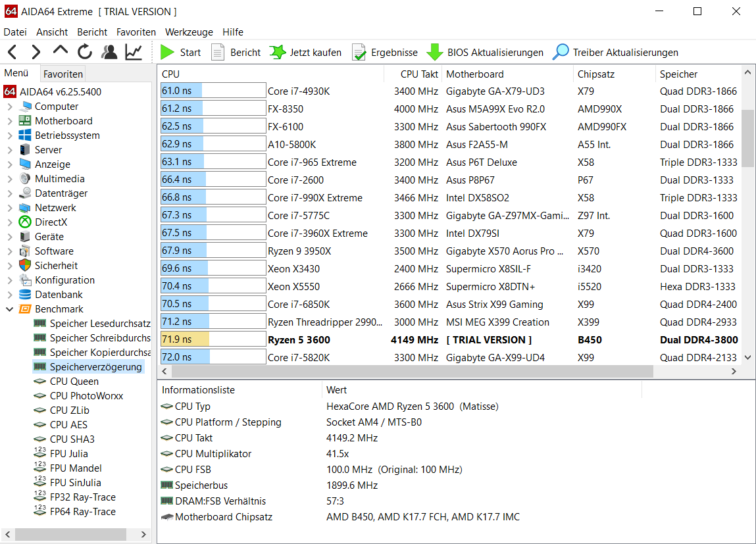
Task: Collapse the Benchmark tree node
Action: point(10,309)
